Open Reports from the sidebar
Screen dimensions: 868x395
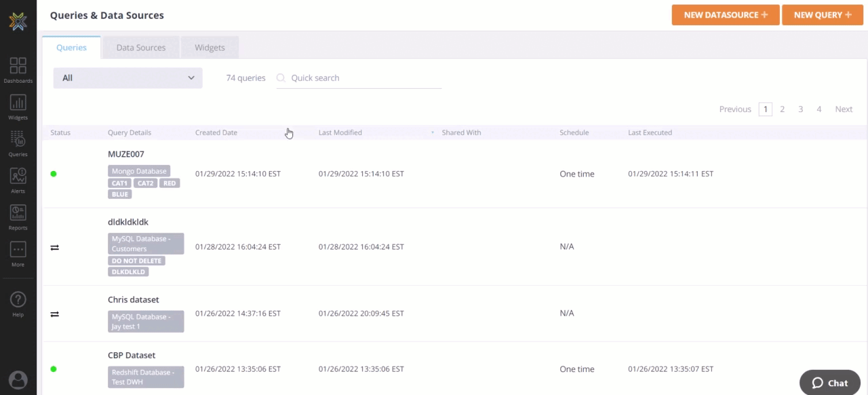pyautogui.click(x=18, y=217)
